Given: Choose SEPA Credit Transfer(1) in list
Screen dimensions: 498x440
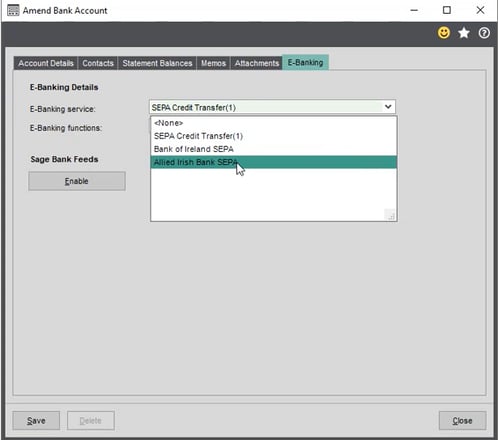Looking at the screenshot, I should 274,136.
